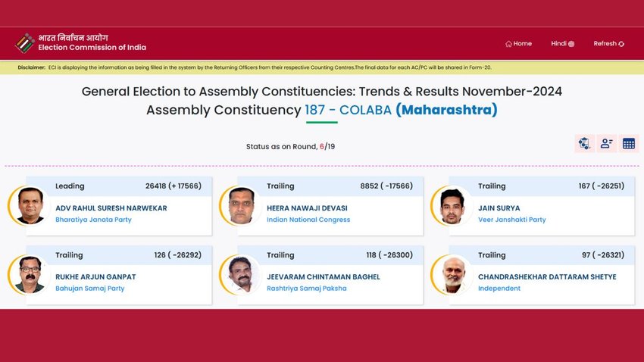Click the 187 - COLABA constituency title
The height and width of the screenshot is (362, 644).
348,110
